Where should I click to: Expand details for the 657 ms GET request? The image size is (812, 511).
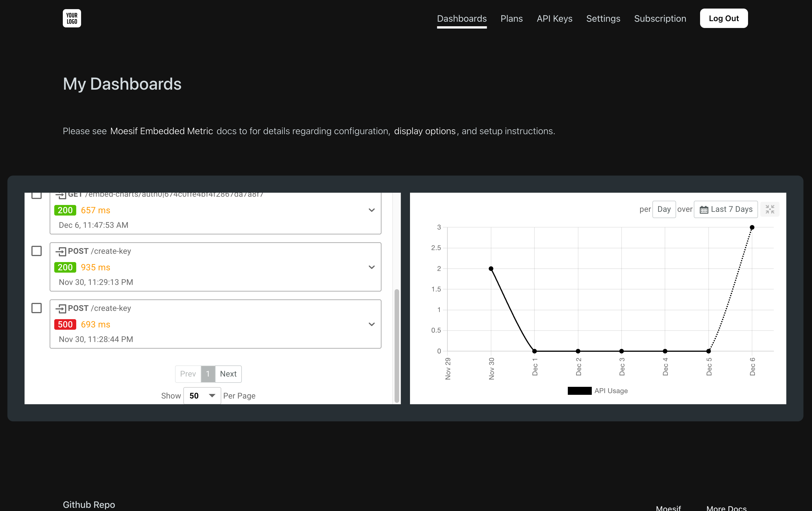pos(372,210)
